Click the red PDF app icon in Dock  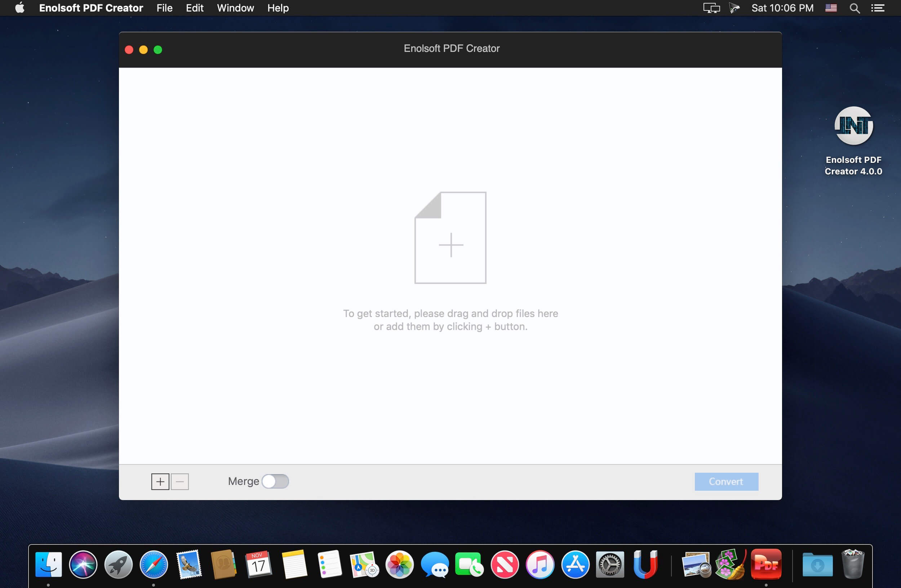click(766, 564)
